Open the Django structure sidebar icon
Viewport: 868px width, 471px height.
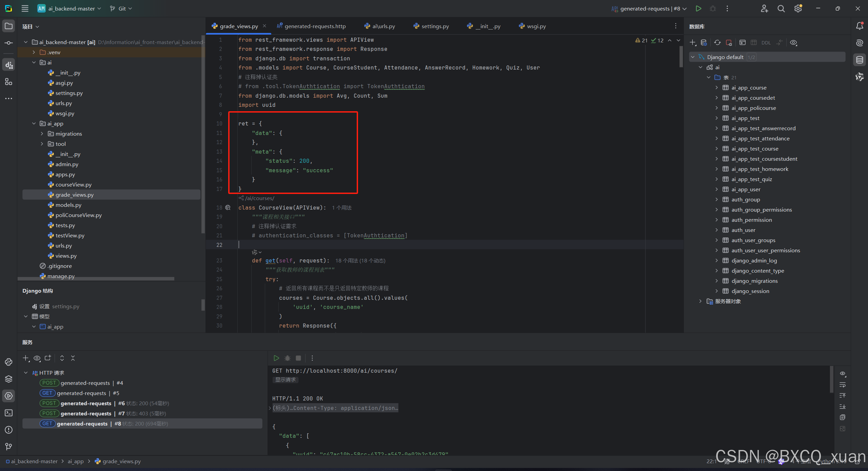pos(8,64)
